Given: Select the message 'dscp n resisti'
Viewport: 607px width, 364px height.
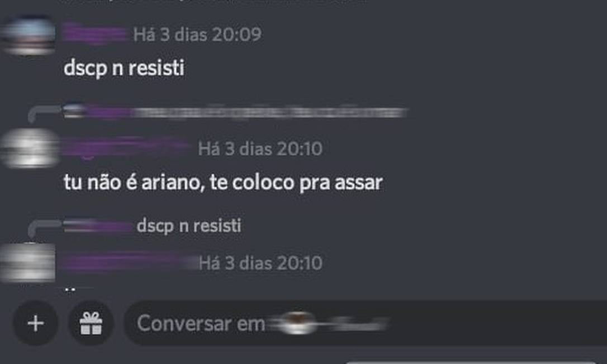Looking at the screenshot, I should (124, 68).
